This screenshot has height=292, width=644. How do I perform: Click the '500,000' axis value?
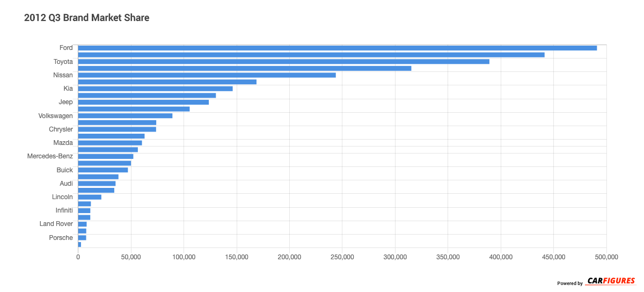(x=606, y=258)
